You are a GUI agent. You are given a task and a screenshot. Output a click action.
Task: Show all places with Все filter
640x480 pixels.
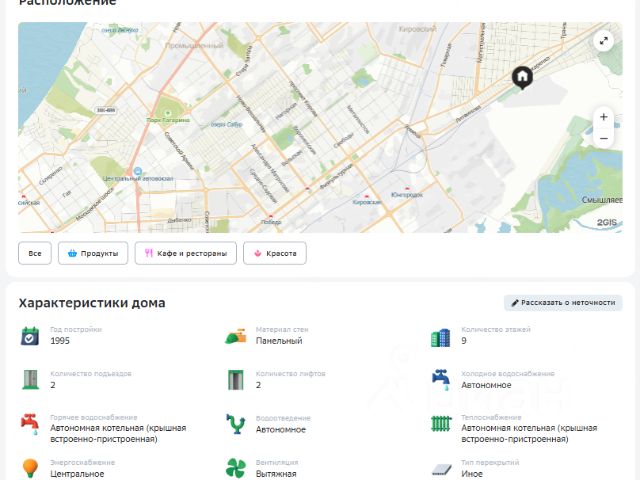point(35,253)
